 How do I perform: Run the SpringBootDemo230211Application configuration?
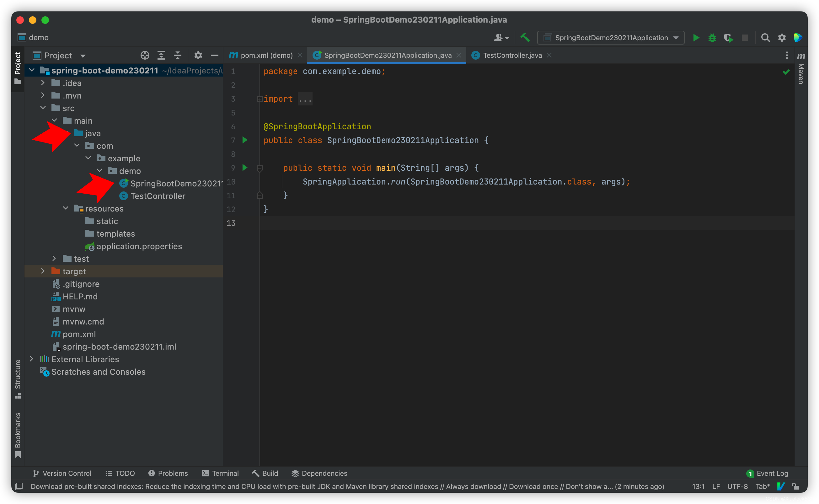tap(696, 38)
